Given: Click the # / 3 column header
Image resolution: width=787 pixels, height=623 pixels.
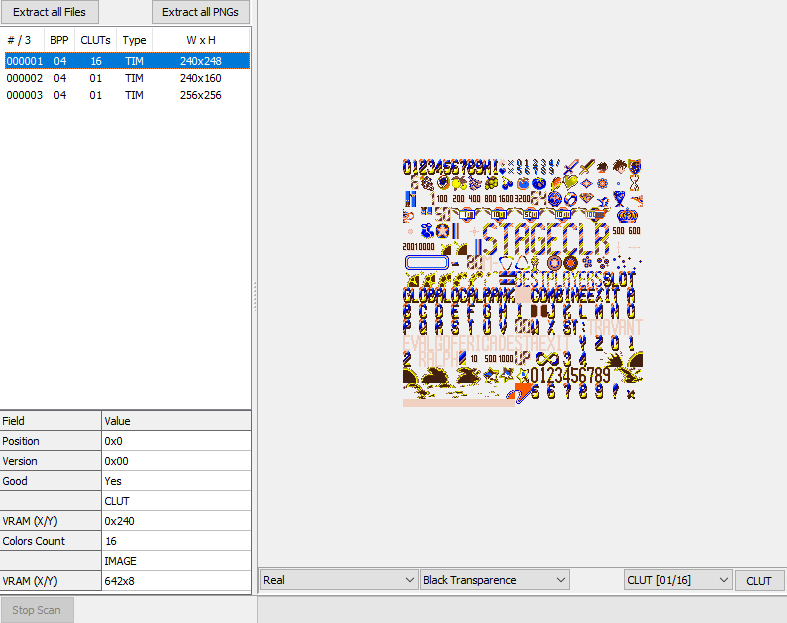Looking at the screenshot, I should 21,40.
